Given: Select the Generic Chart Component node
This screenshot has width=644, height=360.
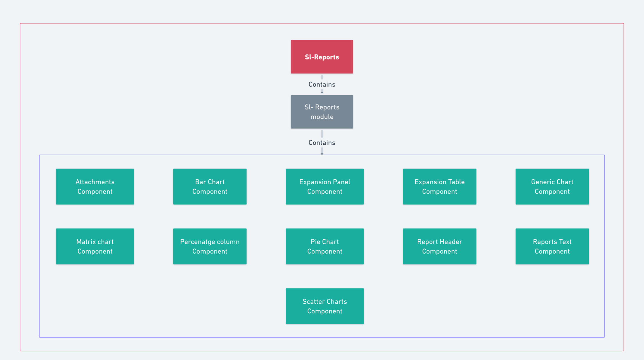Looking at the screenshot, I should 552,187.
